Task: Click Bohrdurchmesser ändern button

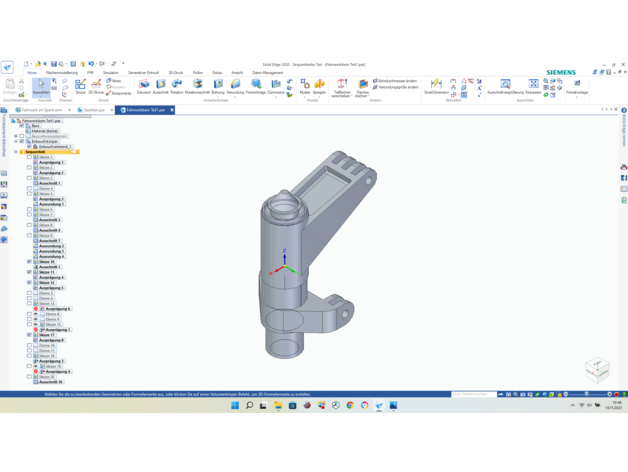Action: pos(397,81)
